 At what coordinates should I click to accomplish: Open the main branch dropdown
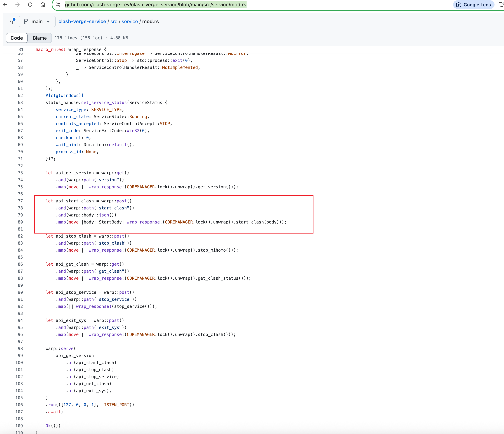[x=37, y=21]
